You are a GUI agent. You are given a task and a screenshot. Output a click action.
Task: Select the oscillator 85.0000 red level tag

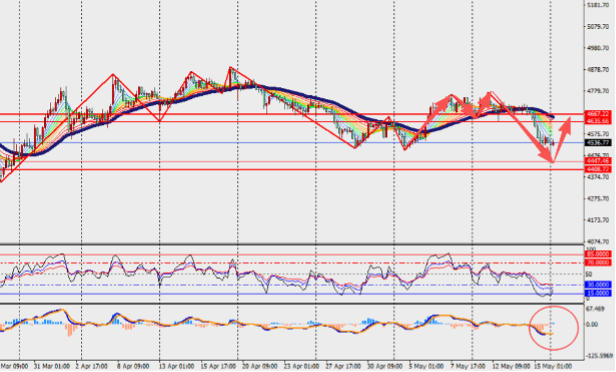click(x=598, y=254)
